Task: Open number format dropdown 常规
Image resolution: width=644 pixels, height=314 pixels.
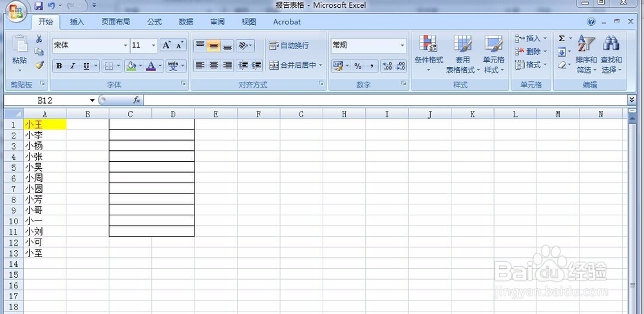Action: pyautogui.click(x=402, y=46)
